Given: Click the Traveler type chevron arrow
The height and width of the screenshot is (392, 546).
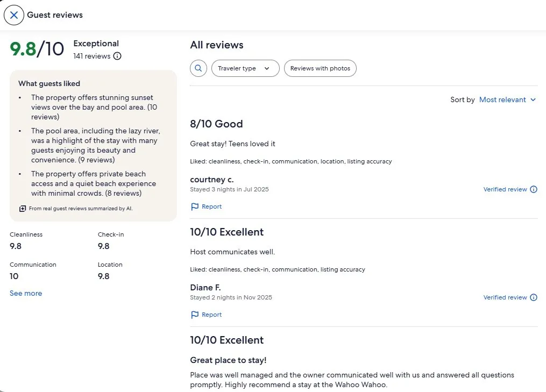Looking at the screenshot, I should click(267, 68).
